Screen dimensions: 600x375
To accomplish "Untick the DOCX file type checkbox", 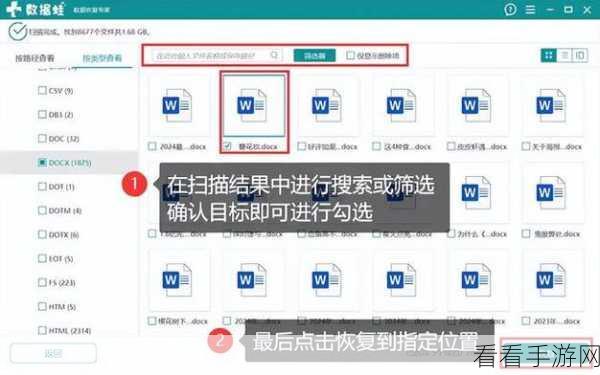I will click(42, 163).
